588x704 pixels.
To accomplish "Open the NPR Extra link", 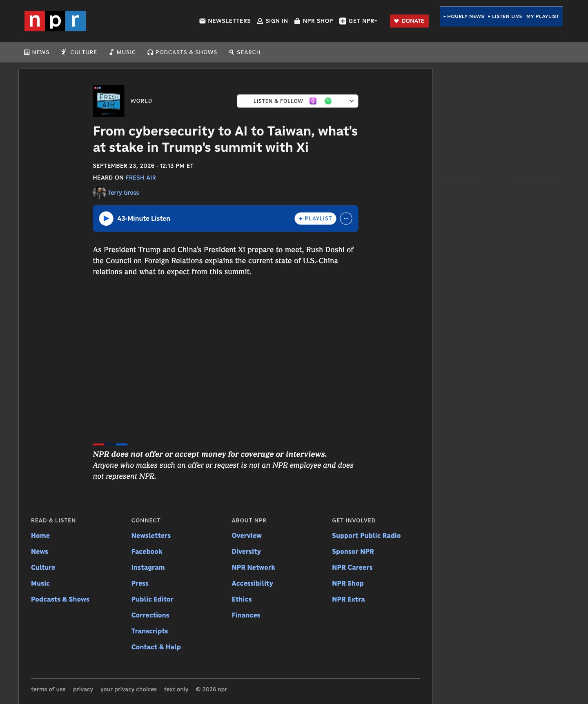I will coord(348,599).
